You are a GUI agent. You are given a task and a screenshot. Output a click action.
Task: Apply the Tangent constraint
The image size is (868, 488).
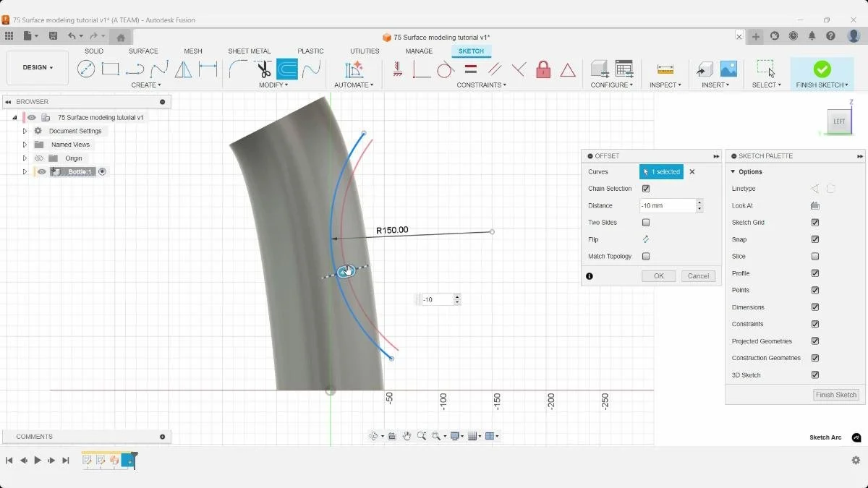click(x=446, y=69)
